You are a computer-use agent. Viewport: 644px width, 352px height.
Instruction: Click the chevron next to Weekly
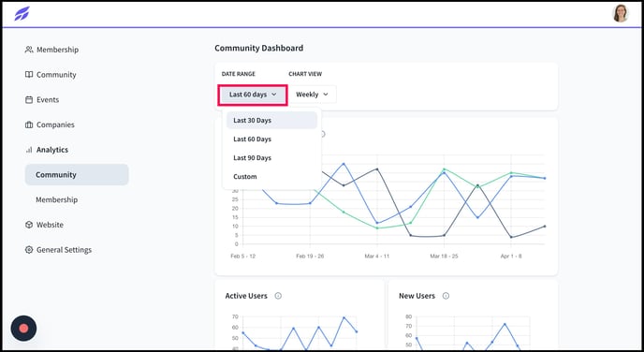tap(326, 95)
